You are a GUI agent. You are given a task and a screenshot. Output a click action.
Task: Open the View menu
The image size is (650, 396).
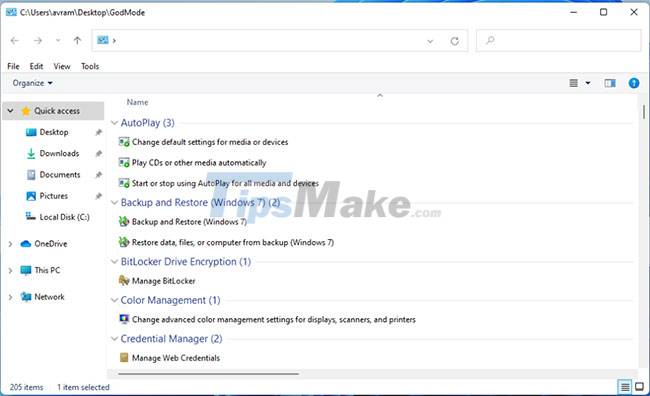click(x=62, y=66)
